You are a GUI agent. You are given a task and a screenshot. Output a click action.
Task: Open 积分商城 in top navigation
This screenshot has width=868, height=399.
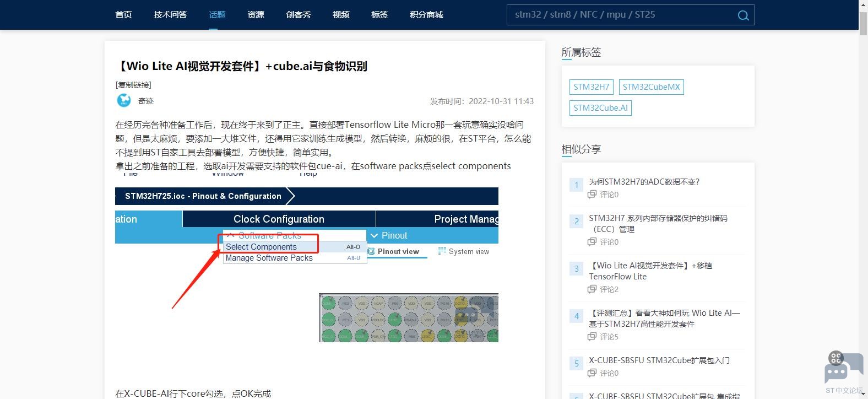pyautogui.click(x=426, y=14)
